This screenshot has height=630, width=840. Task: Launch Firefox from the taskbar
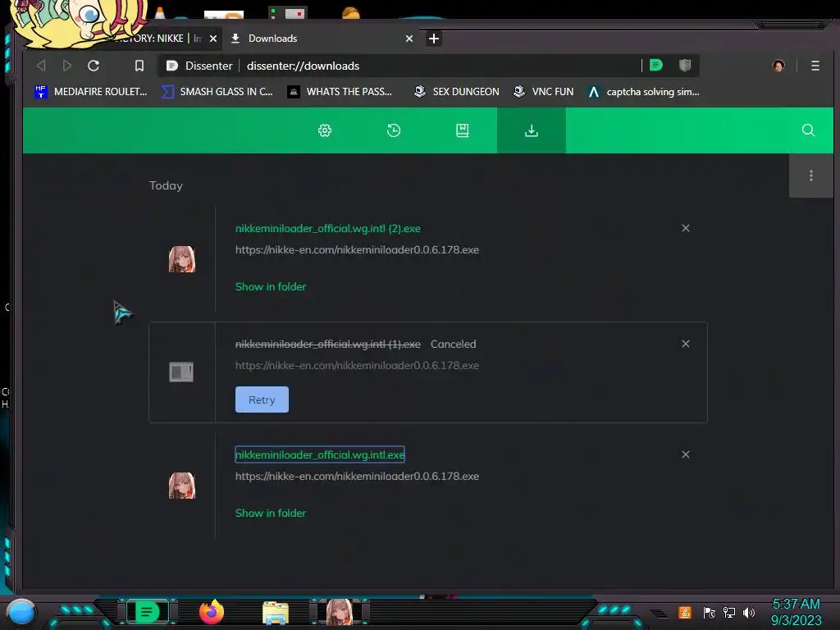coord(212,612)
